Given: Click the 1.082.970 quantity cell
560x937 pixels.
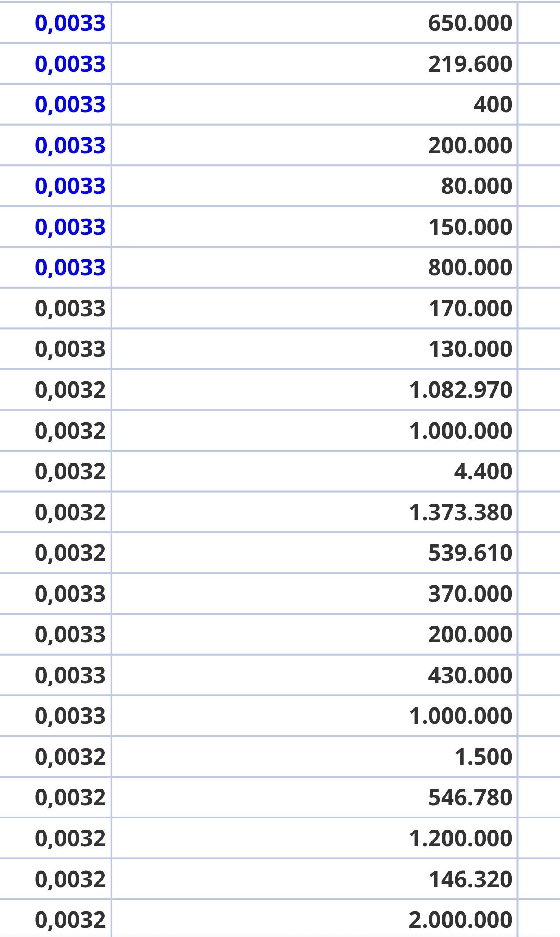Looking at the screenshot, I should [314, 389].
